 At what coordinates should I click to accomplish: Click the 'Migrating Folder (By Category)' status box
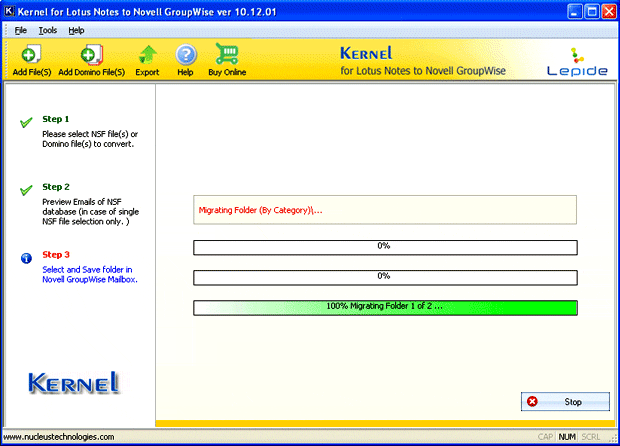click(x=385, y=210)
